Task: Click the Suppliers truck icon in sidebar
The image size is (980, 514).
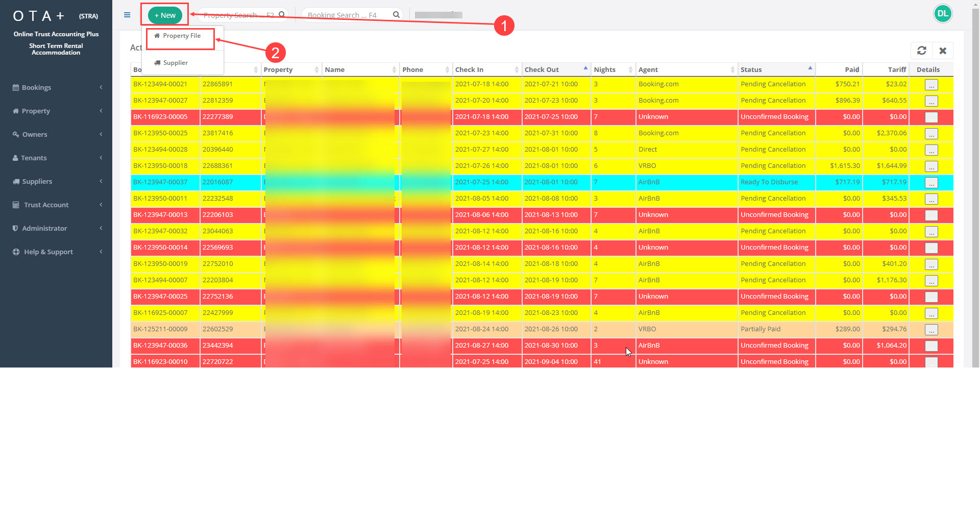Action: click(x=16, y=181)
